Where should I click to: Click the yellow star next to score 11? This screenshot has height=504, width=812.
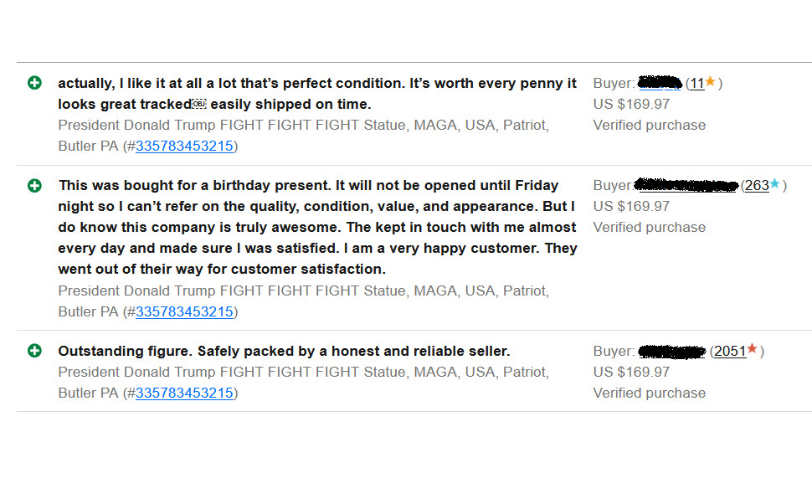pyautogui.click(x=710, y=81)
